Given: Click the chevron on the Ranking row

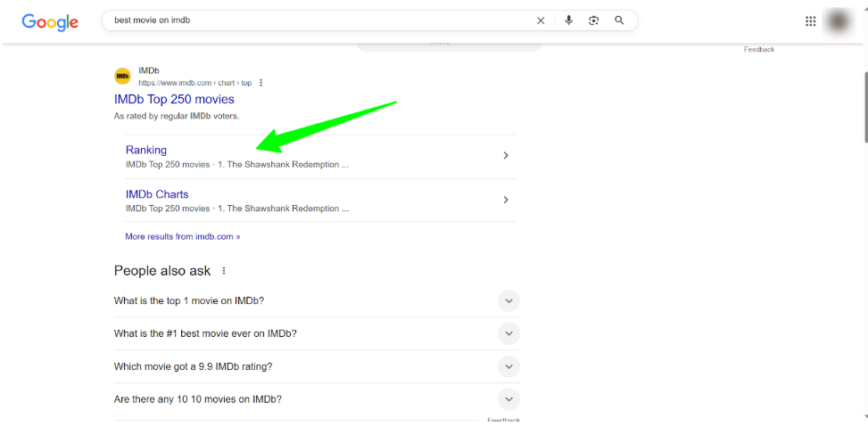Looking at the screenshot, I should coord(506,155).
